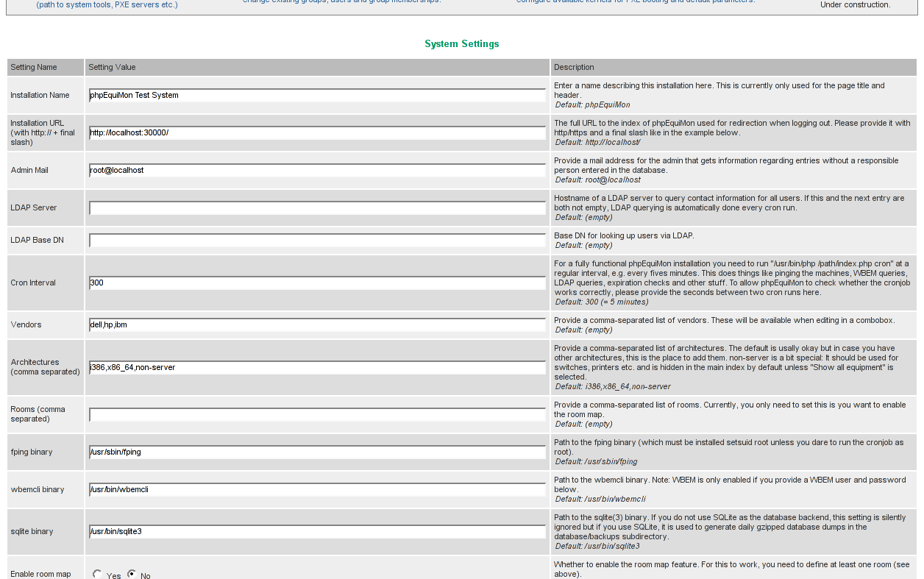Click the 'Default: phpEquiMon' hint text
This screenshot has width=924, height=579.
[592, 104]
